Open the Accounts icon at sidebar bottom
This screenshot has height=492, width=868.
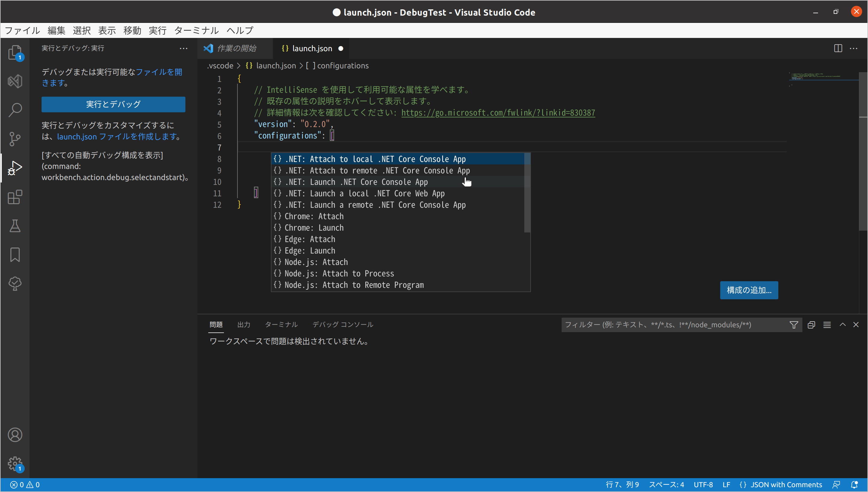pos(15,435)
